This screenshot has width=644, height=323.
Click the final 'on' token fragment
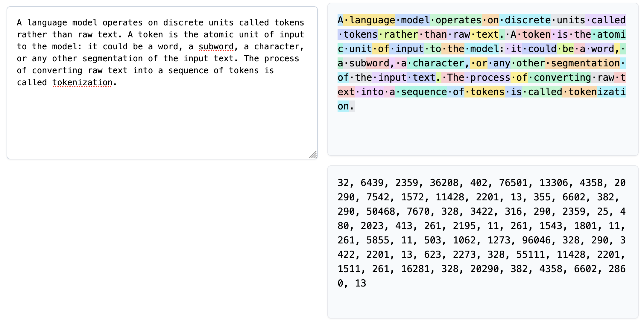click(x=343, y=106)
